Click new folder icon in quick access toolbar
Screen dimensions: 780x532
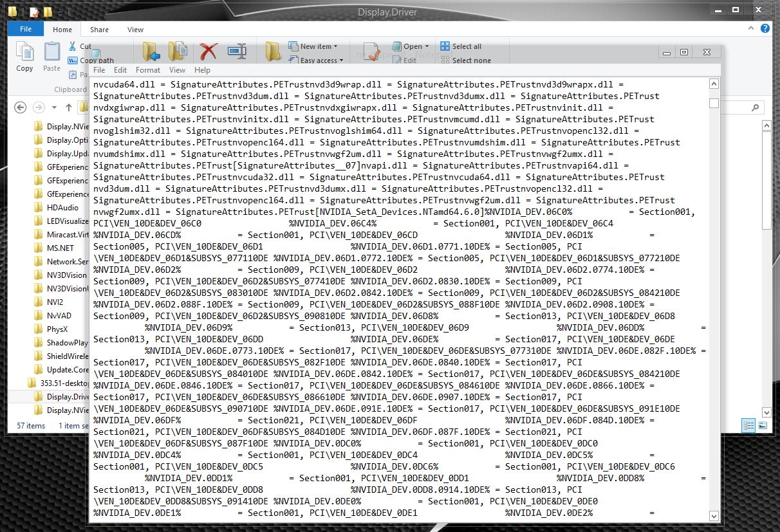(x=48, y=12)
